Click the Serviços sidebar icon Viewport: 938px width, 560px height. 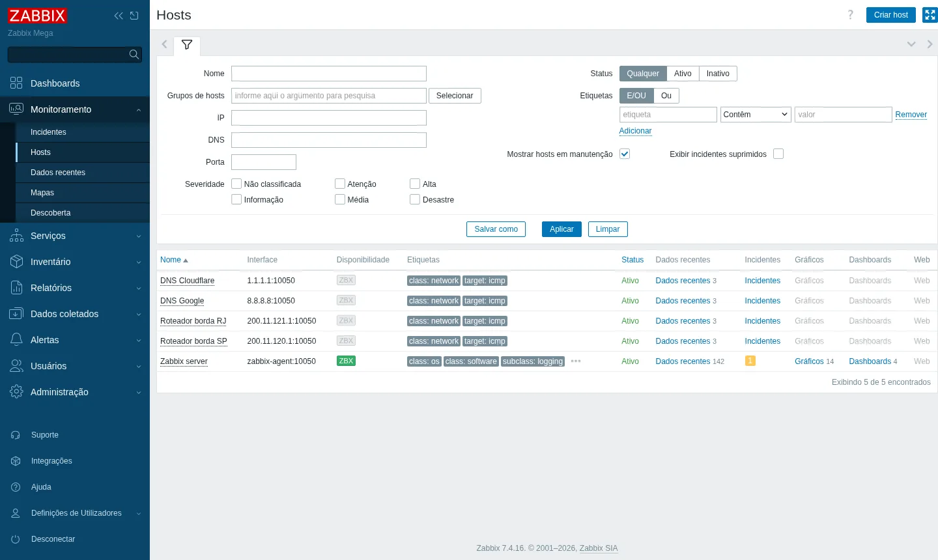(16, 236)
